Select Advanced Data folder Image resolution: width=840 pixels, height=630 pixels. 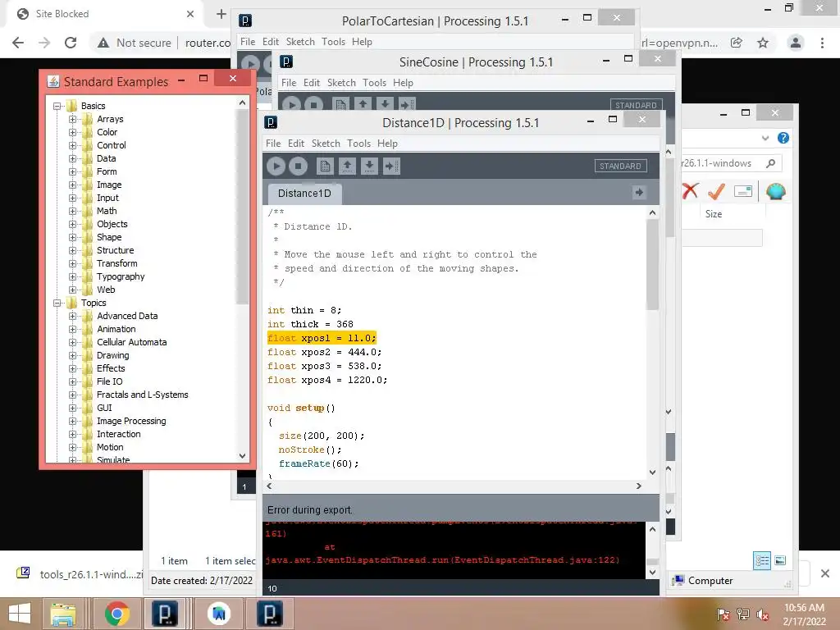[127, 316]
